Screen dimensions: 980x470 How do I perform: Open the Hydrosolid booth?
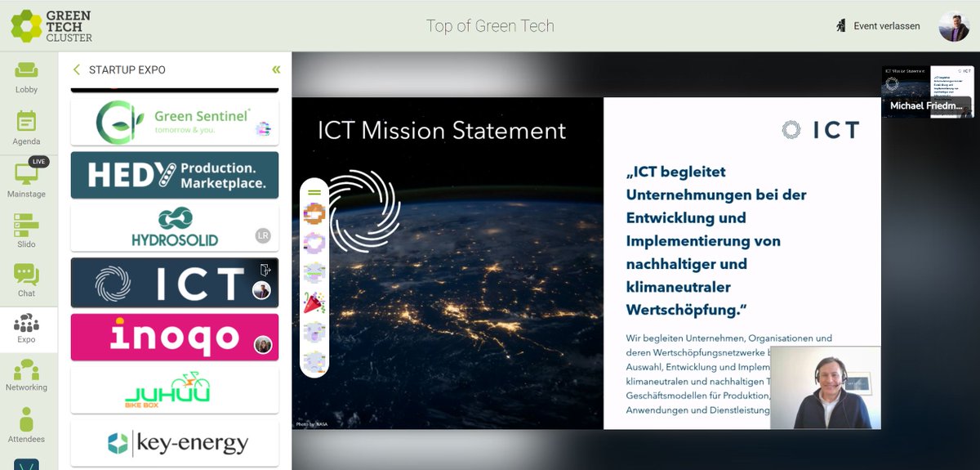175,228
